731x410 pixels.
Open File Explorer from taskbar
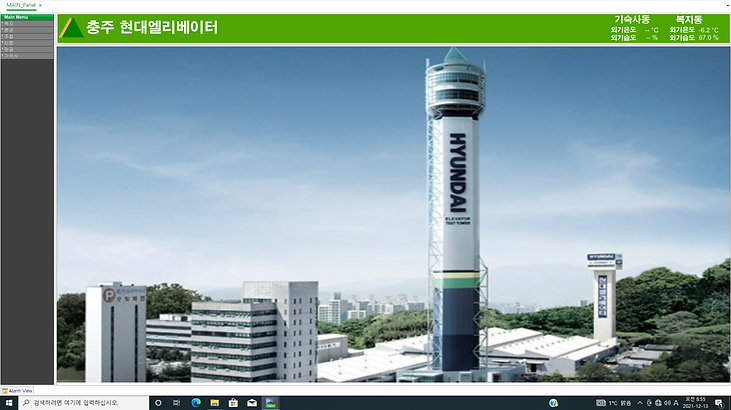click(214, 403)
